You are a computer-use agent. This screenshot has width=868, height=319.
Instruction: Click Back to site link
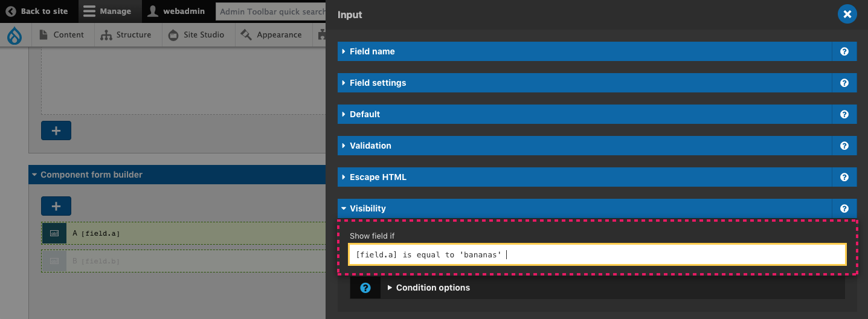point(37,11)
